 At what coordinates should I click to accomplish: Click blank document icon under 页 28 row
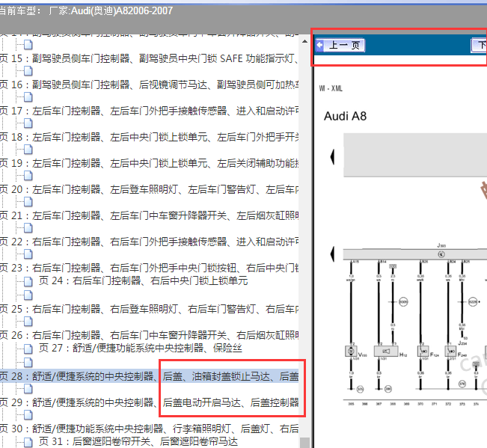28,389
